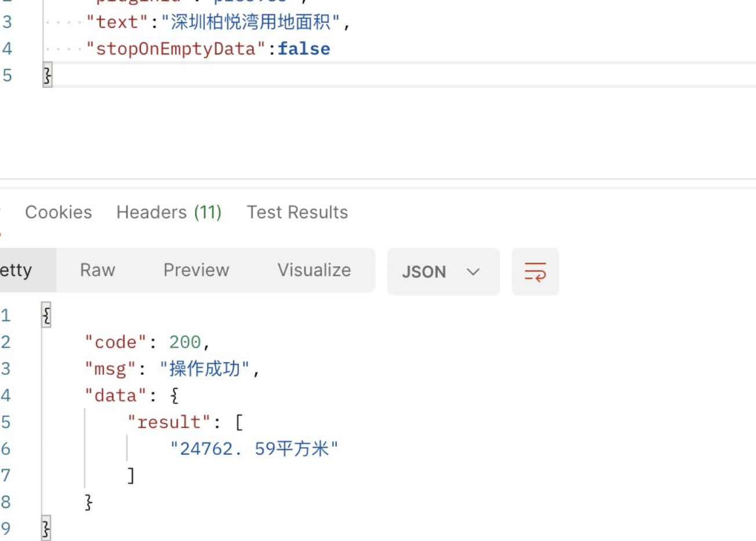The width and height of the screenshot is (756, 541).
Task: View the Headers (11) tab
Action: (168, 212)
